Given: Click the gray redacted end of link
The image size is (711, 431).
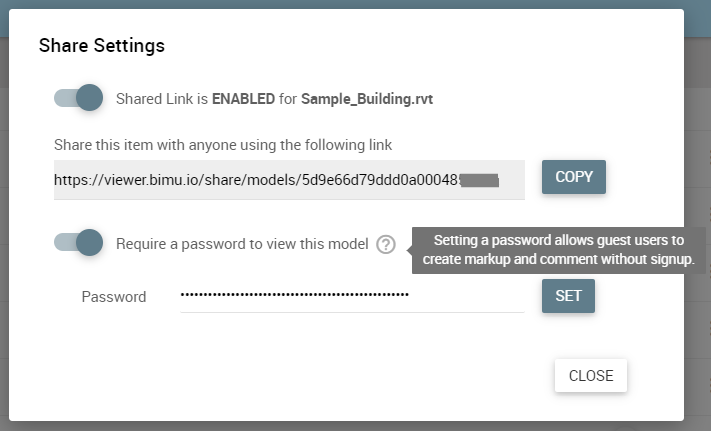Looking at the screenshot, I should (x=480, y=180).
